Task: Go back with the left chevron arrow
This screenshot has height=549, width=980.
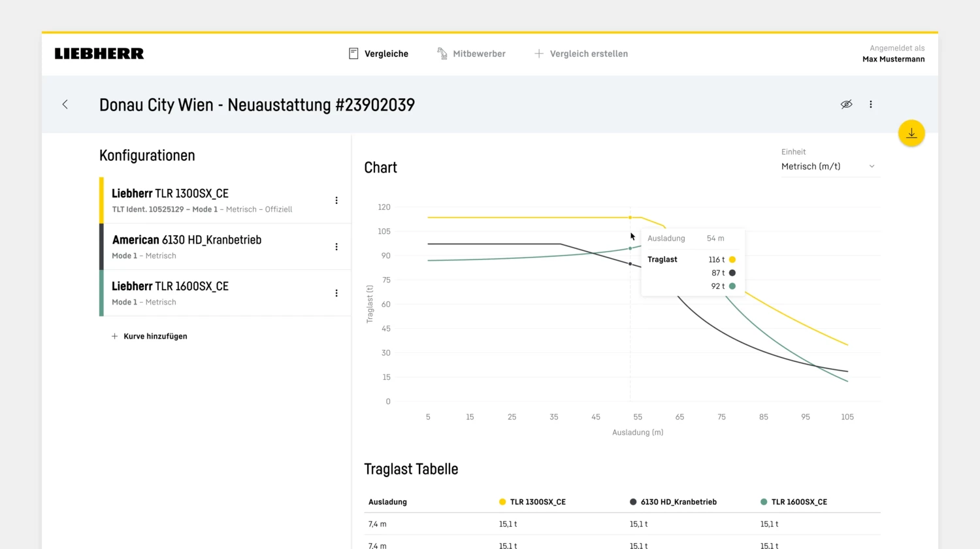Action: pos(65,105)
